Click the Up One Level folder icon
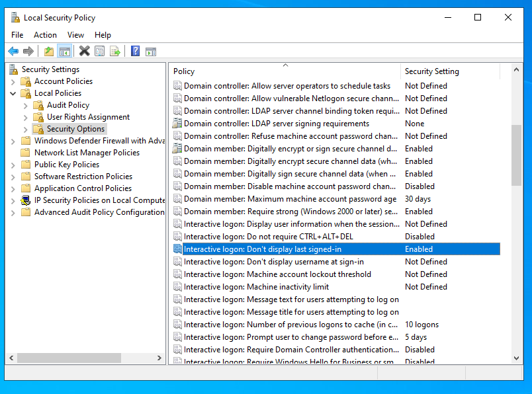The width and height of the screenshot is (532, 394). (49, 51)
